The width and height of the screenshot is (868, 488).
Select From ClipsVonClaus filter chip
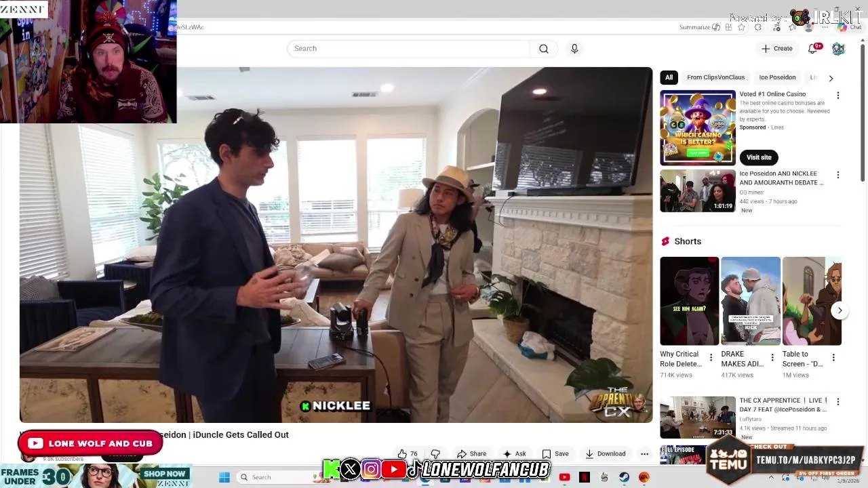click(715, 77)
